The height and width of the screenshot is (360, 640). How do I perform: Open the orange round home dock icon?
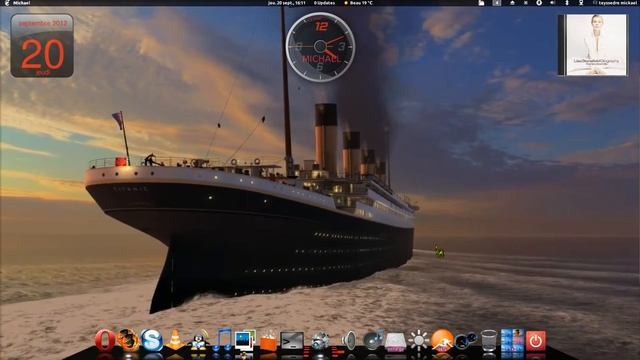click(442, 340)
